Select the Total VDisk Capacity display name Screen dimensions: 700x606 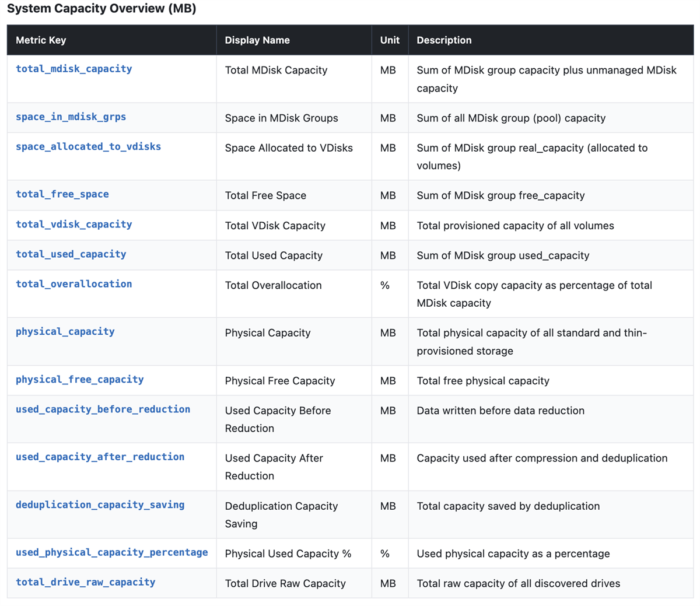tap(275, 225)
